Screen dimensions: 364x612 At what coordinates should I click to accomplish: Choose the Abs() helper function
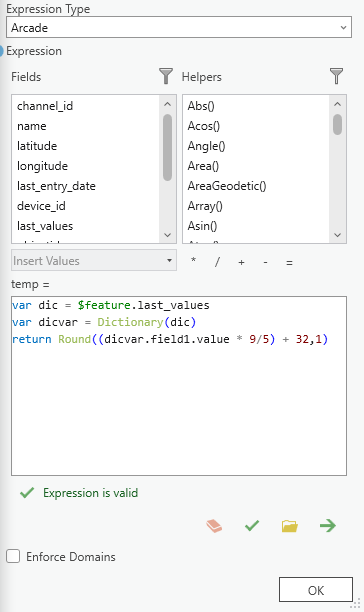click(x=201, y=106)
